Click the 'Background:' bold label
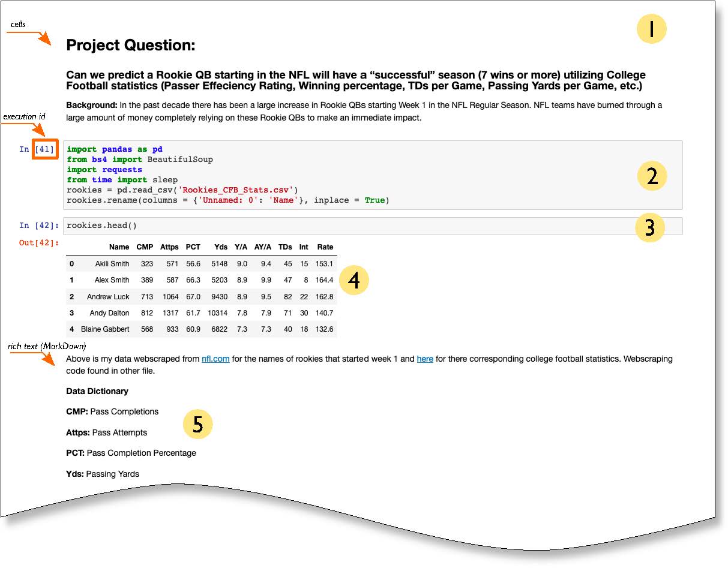 [92, 106]
